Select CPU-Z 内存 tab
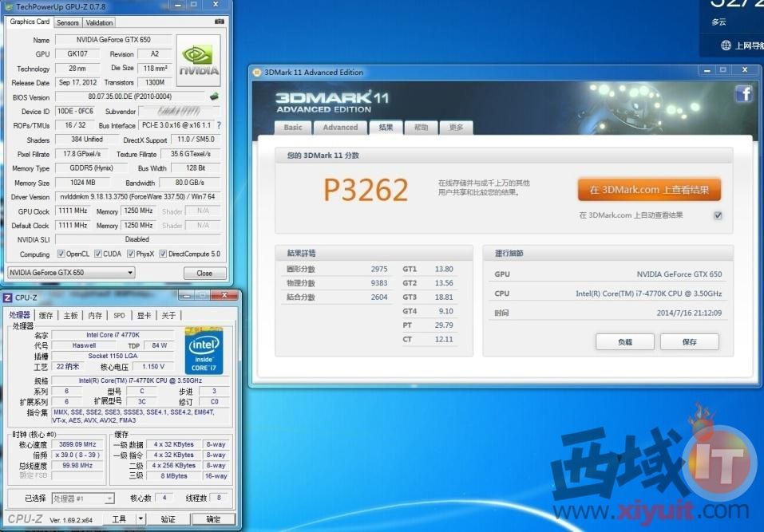 point(95,315)
